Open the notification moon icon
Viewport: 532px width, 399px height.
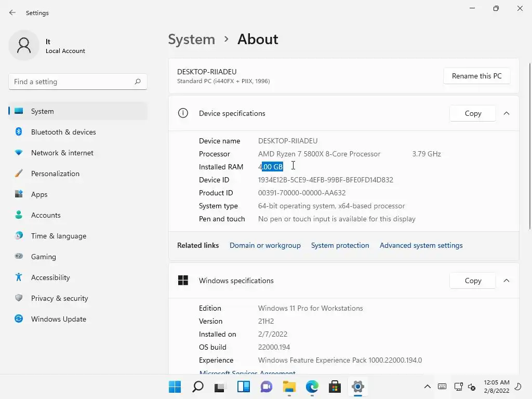click(518, 387)
